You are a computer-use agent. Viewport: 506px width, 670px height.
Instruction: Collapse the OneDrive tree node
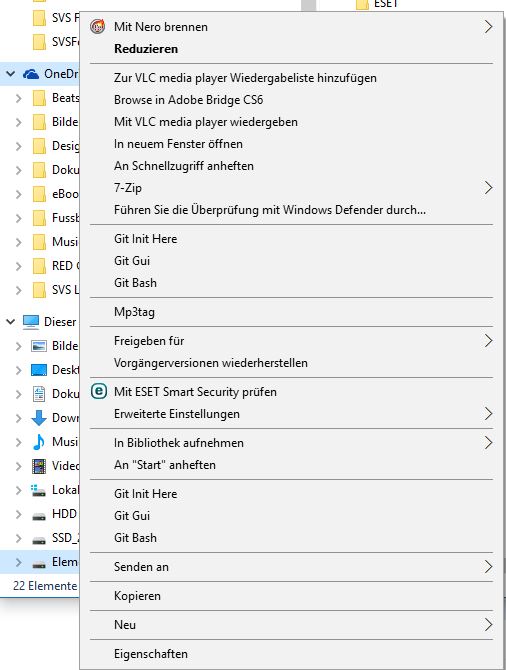[11, 74]
